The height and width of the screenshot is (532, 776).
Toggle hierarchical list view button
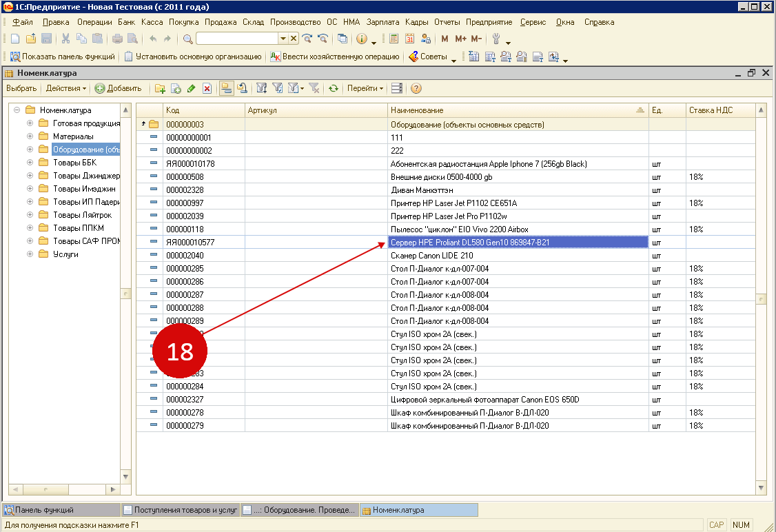coord(226,88)
